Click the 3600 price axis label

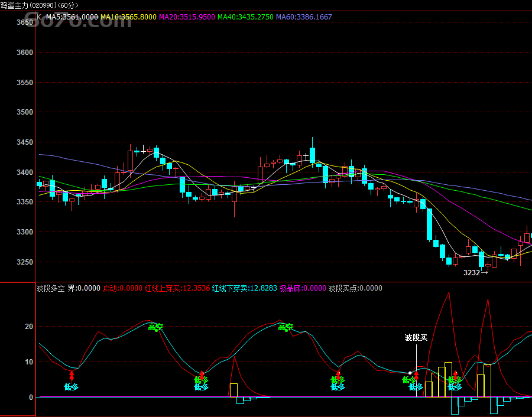coord(25,52)
